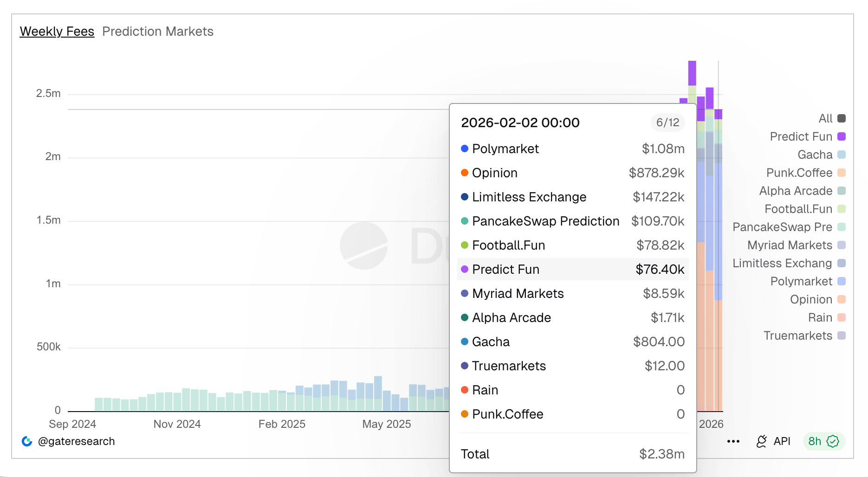Click the API plug icon
This screenshot has width=868, height=477.
coord(761,441)
